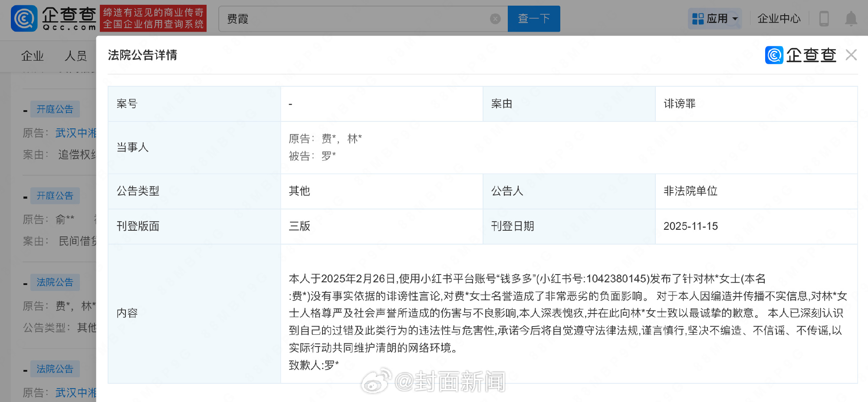Select the 法院公告 tag above 费*, 林*
This screenshot has width=868, height=402.
(55, 283)
